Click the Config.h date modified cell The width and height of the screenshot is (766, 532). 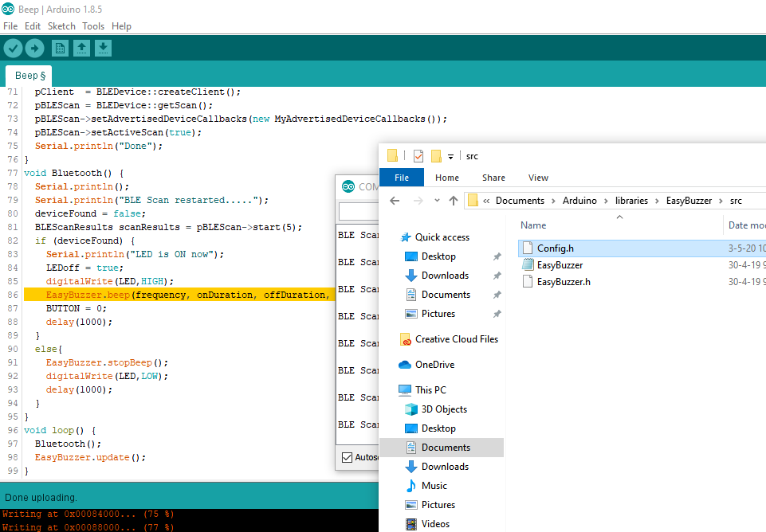[746, 248]
